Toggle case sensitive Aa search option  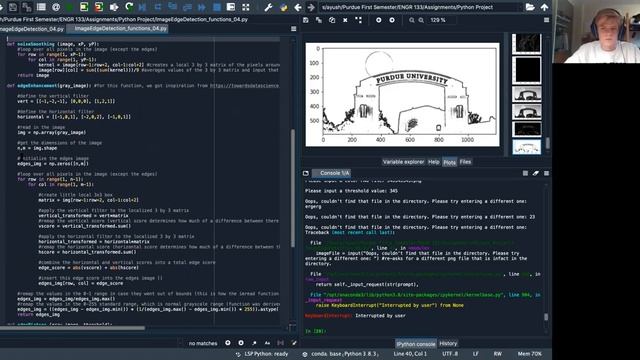[x=267, y=343]
